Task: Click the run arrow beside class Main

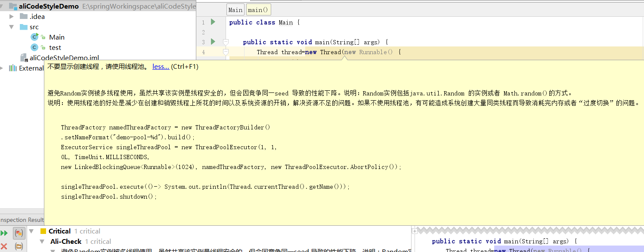Action: tap(213, 22)
